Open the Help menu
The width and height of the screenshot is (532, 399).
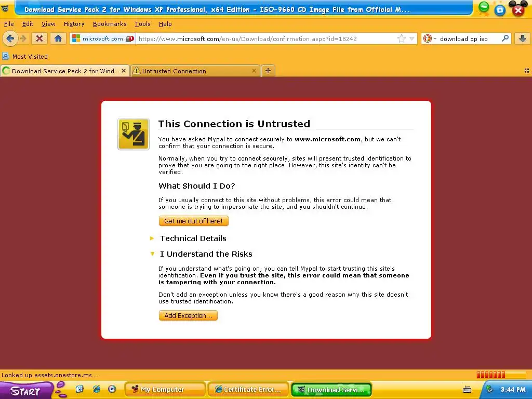tap(165, 24)
